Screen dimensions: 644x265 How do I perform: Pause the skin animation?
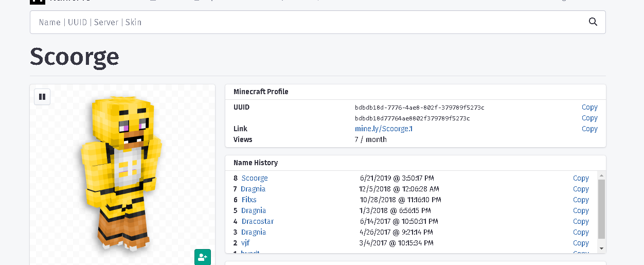pyautogui.click(x=42, y=97)
